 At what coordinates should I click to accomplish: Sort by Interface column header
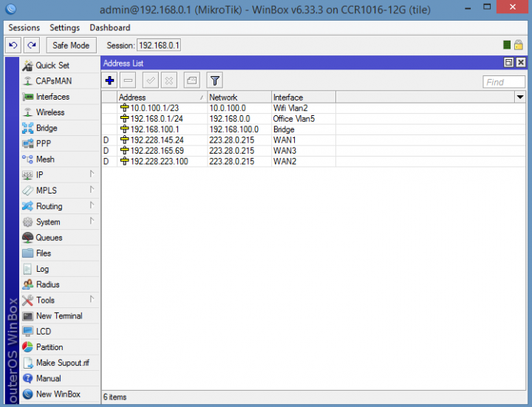click(x=304, y=98)
